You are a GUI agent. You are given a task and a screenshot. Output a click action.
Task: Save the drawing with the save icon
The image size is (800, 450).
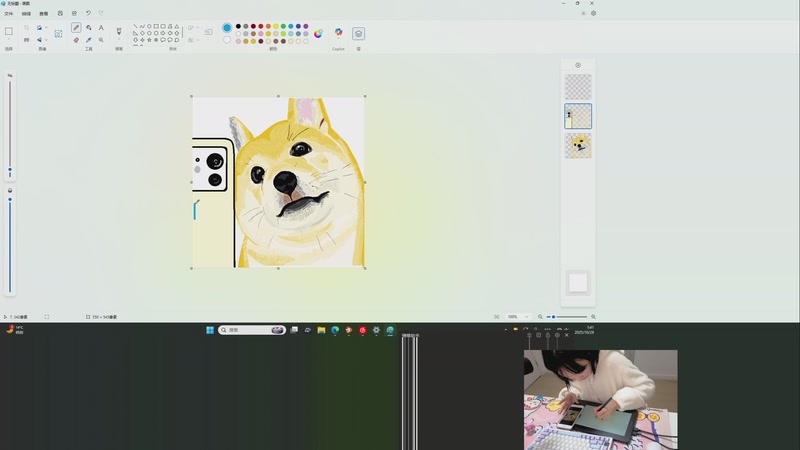(60, 13)
